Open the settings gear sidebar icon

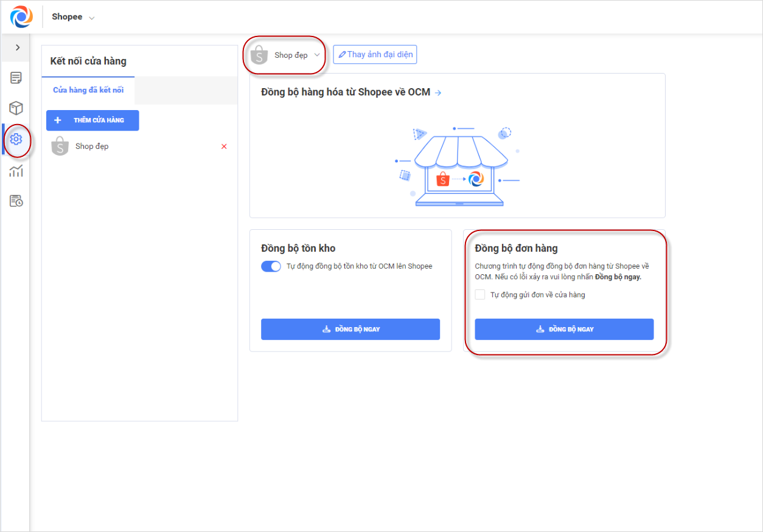(x=16, y=139)
